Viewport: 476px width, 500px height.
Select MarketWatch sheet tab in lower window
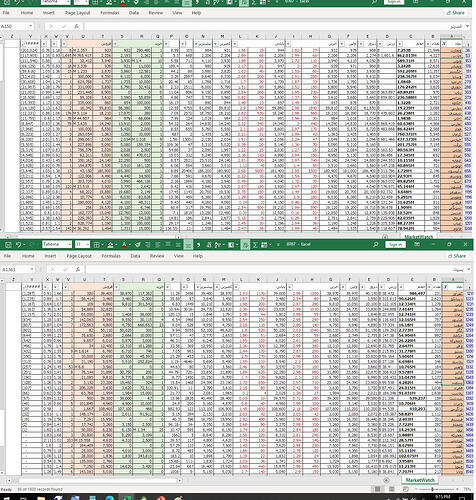coord(420,480)
